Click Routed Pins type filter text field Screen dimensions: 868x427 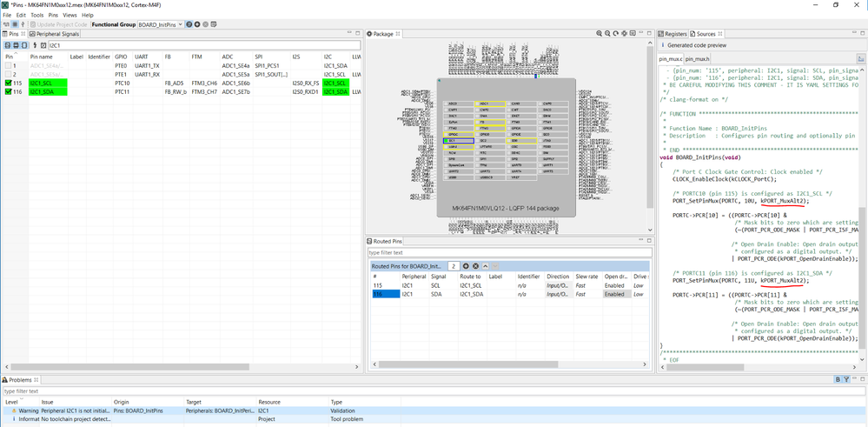coord(510,252)
